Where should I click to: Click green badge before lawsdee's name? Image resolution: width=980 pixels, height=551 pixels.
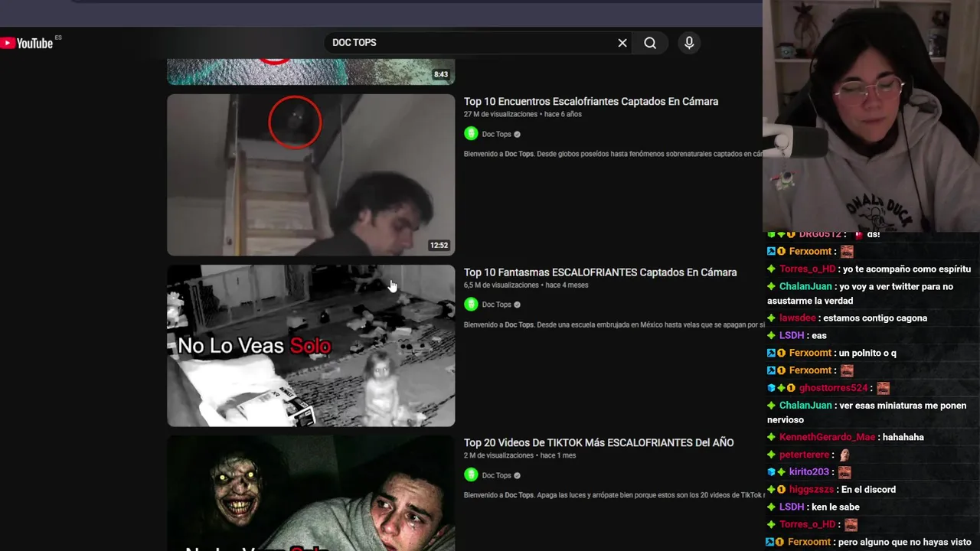(x=772, y=318)
